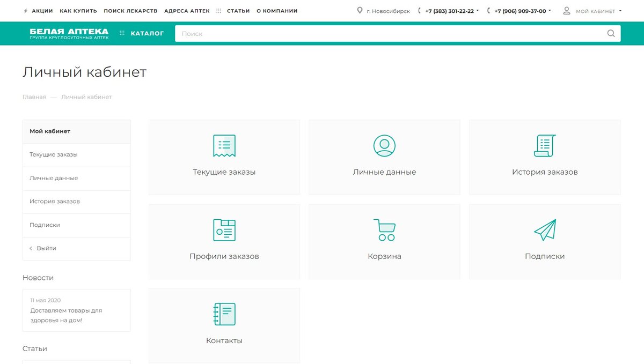Click the Профили заказов card icon
The height and width of the screenshot is (364, 644).
tap(224, 230)
